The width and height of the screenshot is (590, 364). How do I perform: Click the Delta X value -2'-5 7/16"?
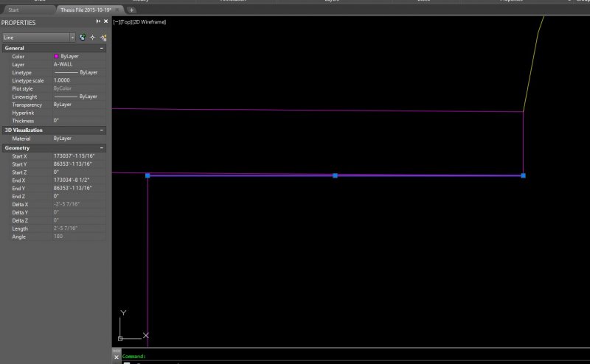tap(80, 204)
